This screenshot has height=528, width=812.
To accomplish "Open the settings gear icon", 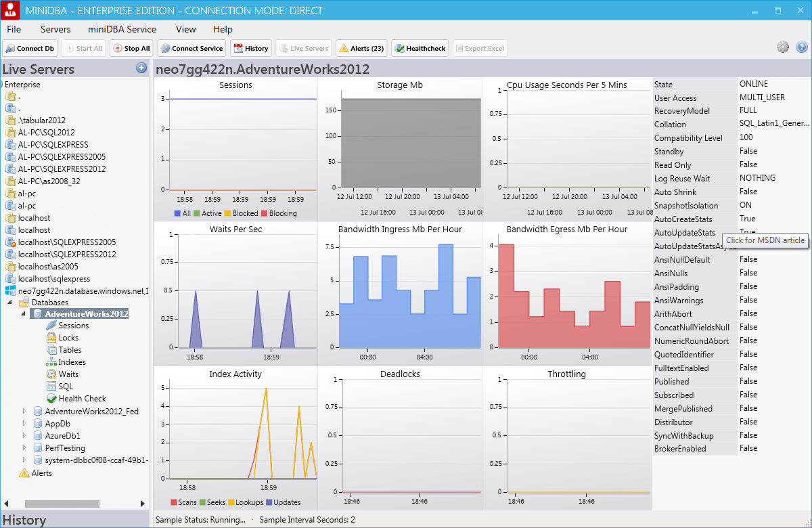I will coord(783,47).
